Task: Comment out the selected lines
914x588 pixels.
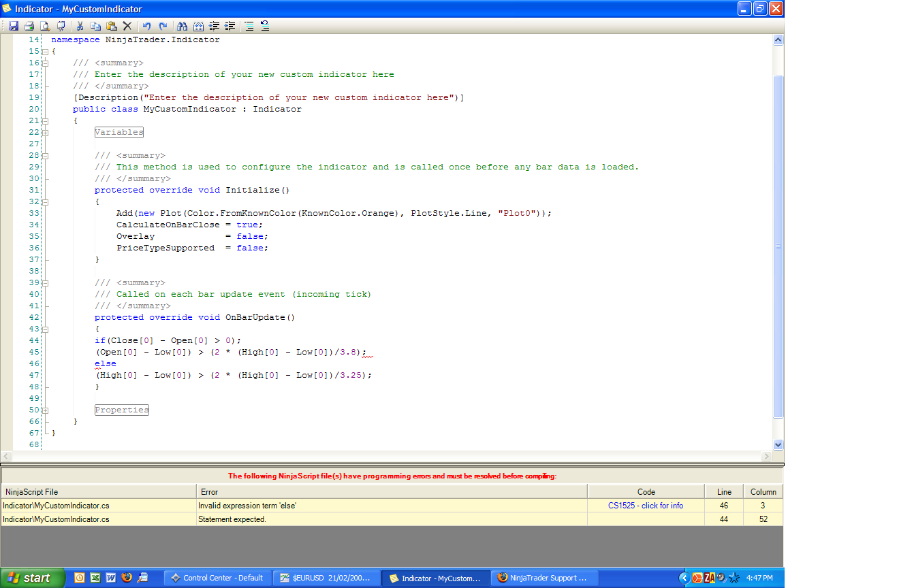Action: pyautogui.click(x=249, y=26)
